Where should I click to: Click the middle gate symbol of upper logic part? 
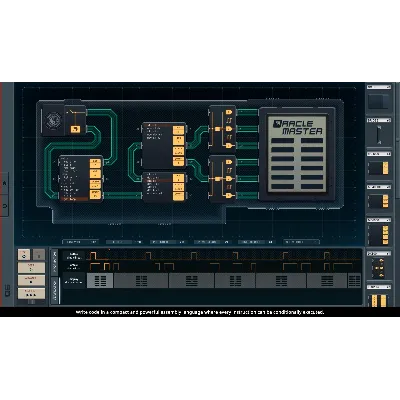229,128
